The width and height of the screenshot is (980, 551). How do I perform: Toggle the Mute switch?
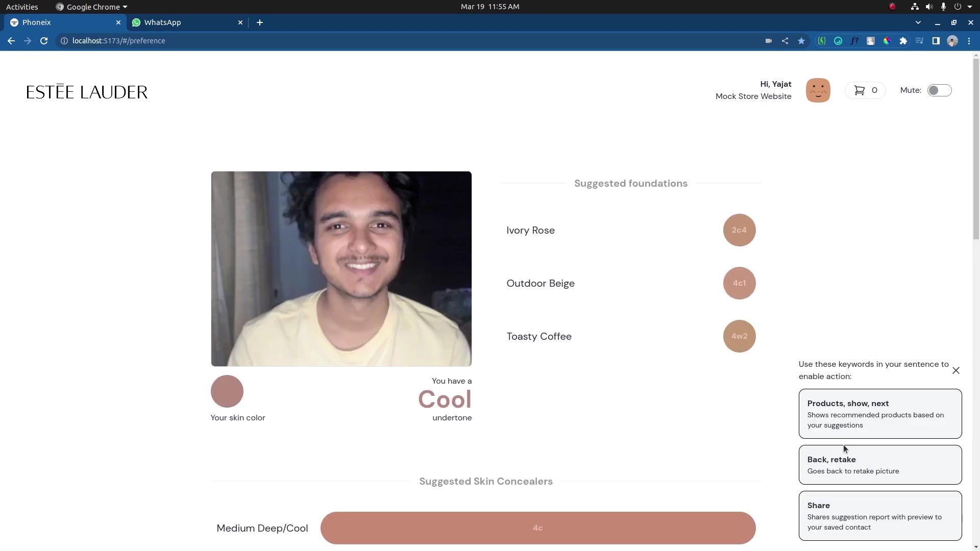[x=939, y=90]
